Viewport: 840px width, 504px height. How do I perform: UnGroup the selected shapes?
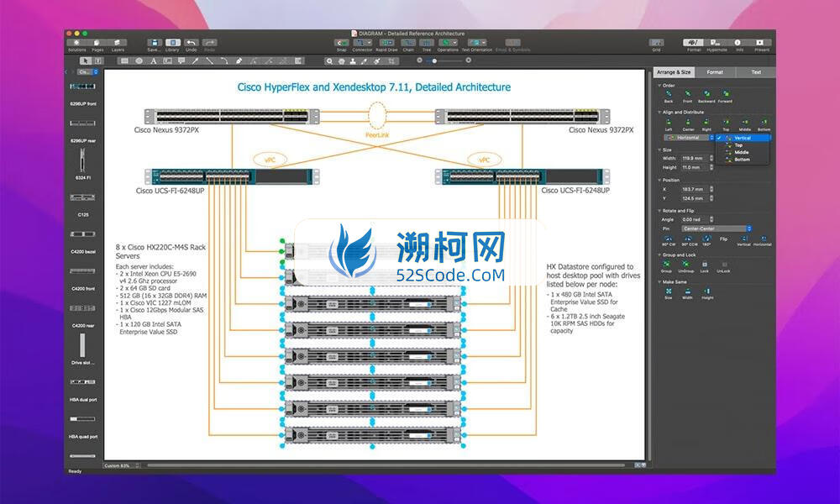[685, 265]
